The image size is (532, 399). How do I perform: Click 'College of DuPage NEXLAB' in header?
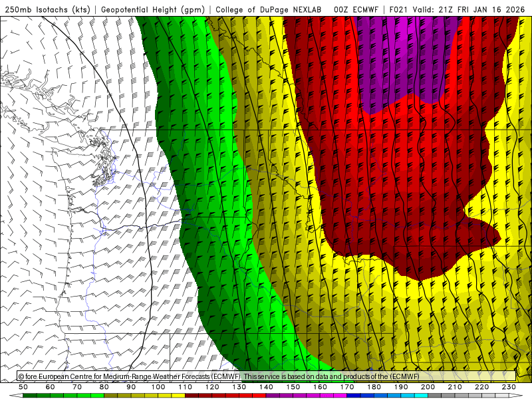point(269,10)
